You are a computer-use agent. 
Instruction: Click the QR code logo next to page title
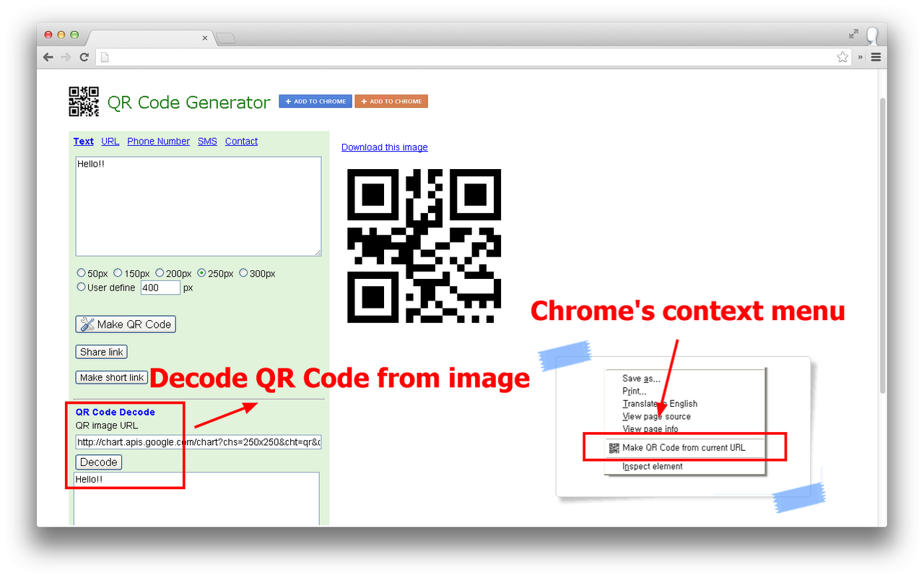coord(84,101)
